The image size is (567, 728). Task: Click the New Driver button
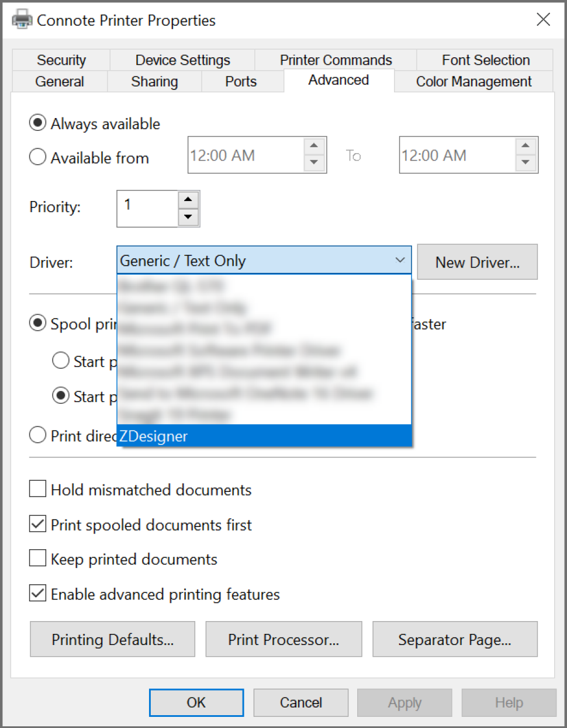(x=477, y=262)
